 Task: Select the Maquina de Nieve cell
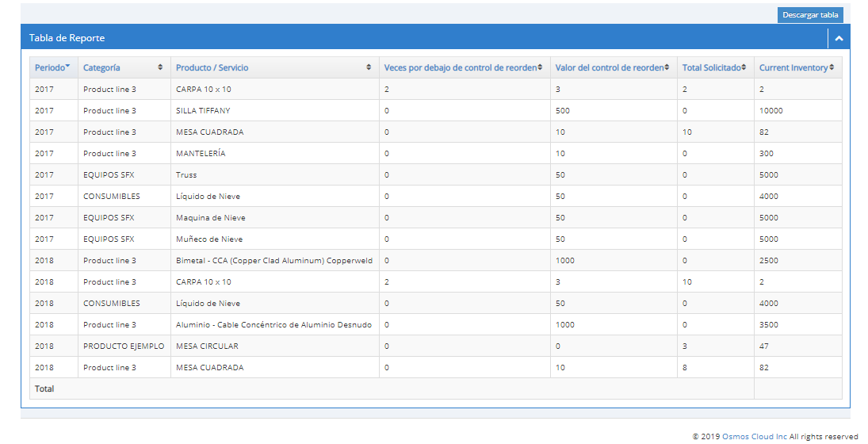tap(274, 217)
